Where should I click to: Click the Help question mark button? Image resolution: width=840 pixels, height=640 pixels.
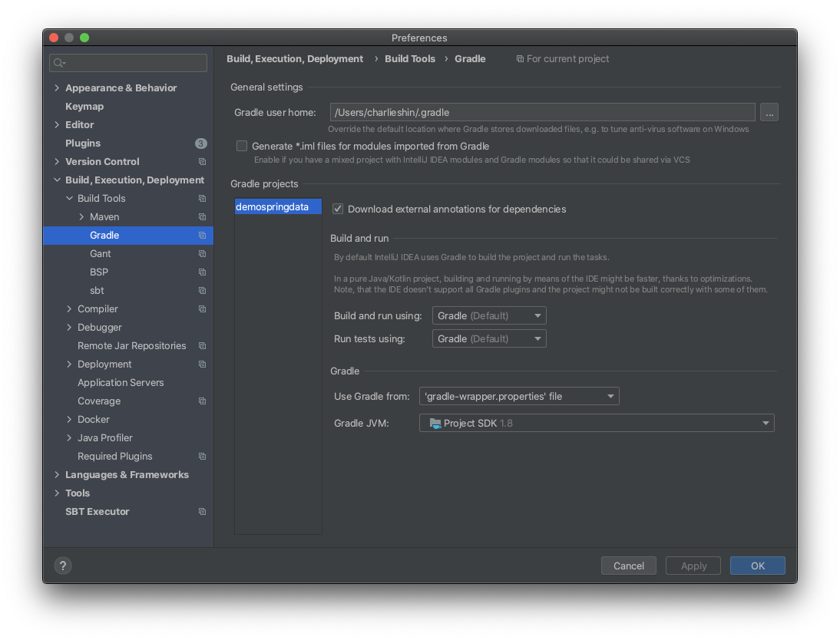[62, 566]
